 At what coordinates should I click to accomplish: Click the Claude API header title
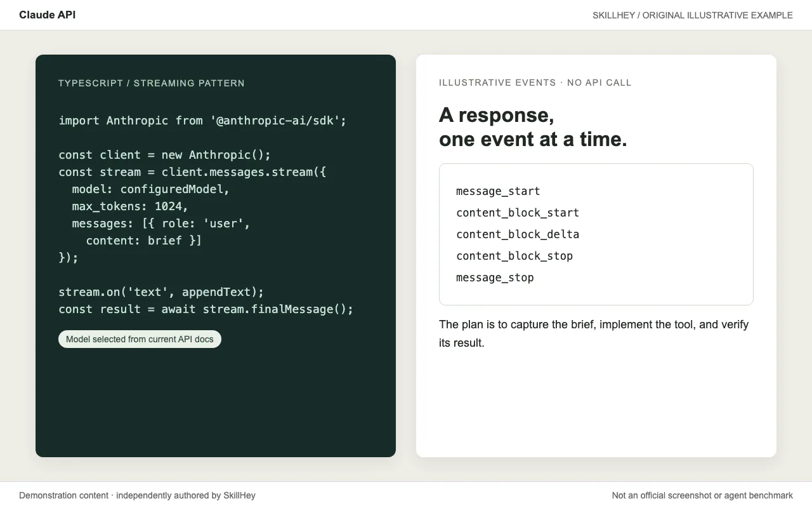coord(47,15)
